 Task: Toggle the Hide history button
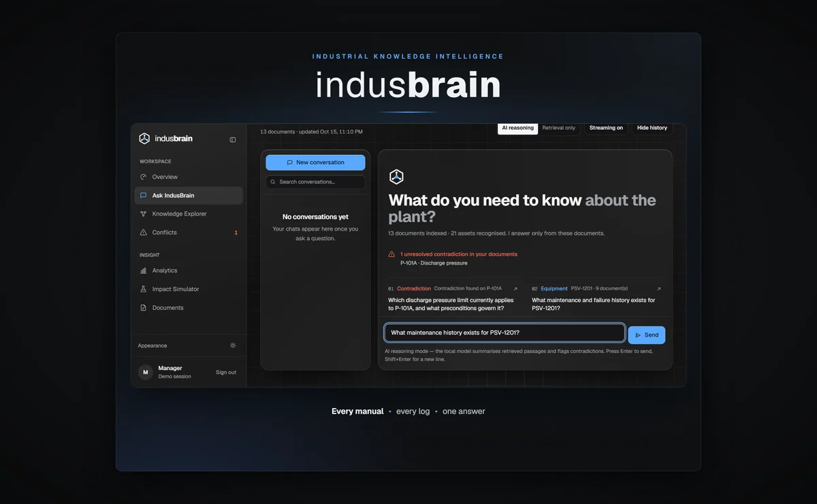[x=652, y=128]
